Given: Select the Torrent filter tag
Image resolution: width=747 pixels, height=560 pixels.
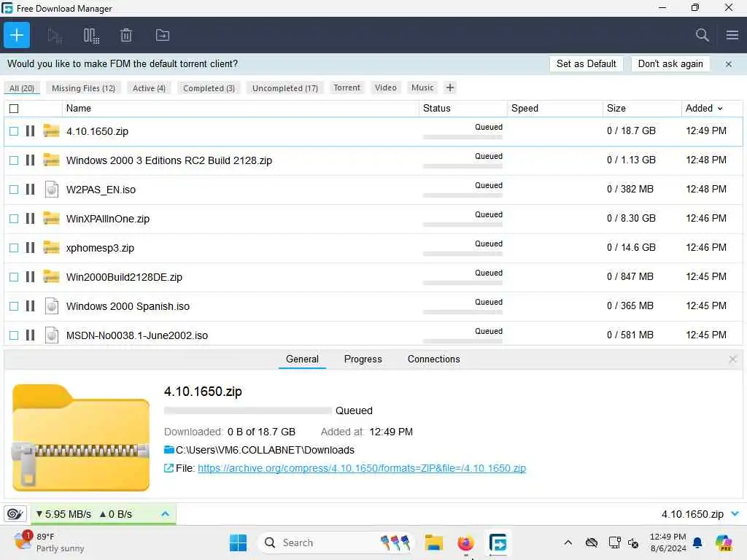Looking at the screenshot, I should [347, 87].
